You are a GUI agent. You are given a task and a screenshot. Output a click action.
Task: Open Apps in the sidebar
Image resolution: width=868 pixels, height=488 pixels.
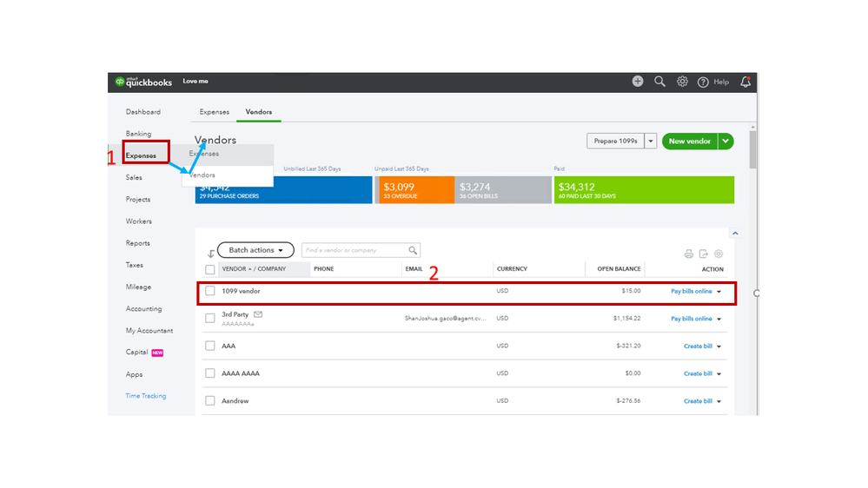click(134, 374)
